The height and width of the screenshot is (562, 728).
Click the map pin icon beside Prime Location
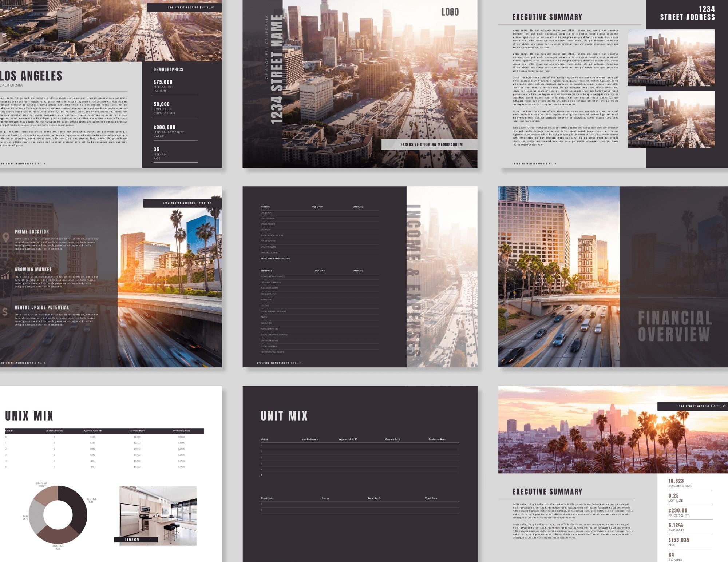coord(5,238)
